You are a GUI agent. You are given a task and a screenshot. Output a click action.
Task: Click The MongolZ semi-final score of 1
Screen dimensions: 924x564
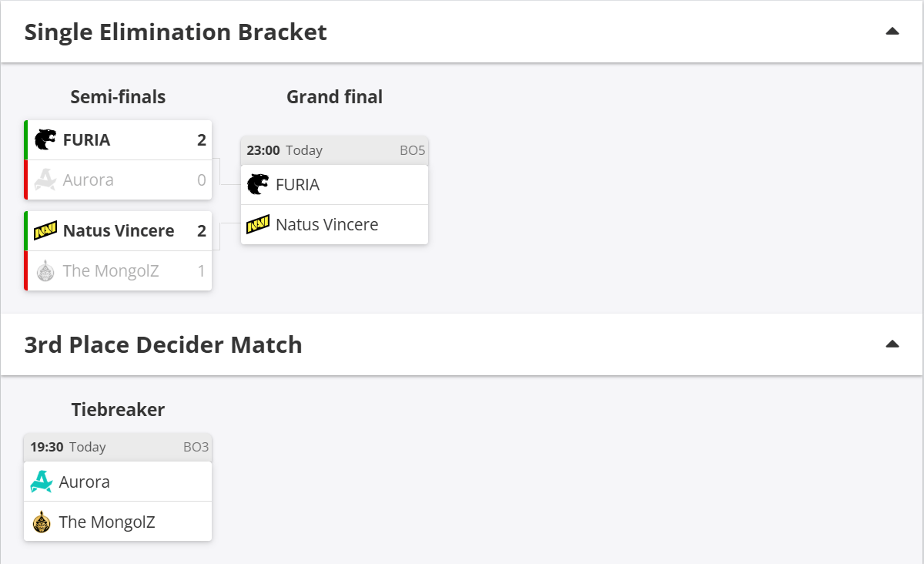[x=202, y=271]
